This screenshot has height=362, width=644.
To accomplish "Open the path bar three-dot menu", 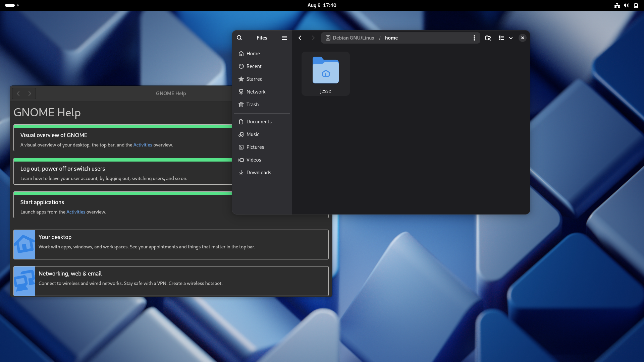I will 474,38.
